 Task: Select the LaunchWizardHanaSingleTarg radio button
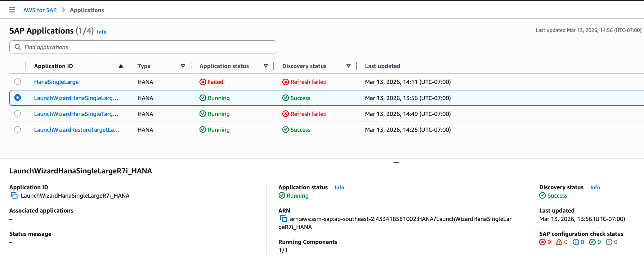pos(18,113)
